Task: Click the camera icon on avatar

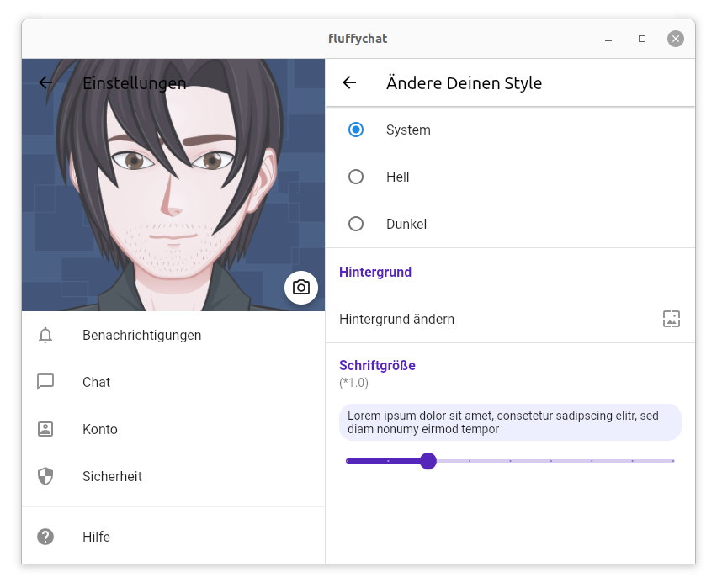Action: pyautogui.click(x=301, y=287)
